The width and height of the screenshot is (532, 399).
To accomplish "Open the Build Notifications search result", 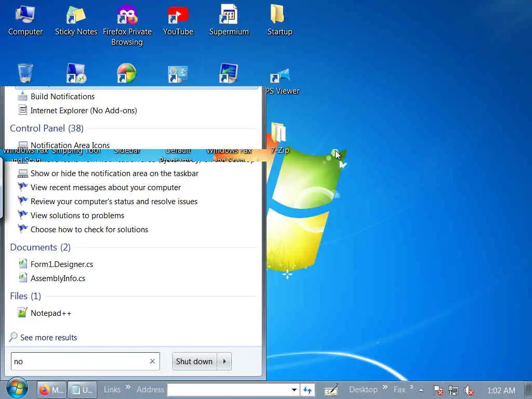I will coord(63,96).
